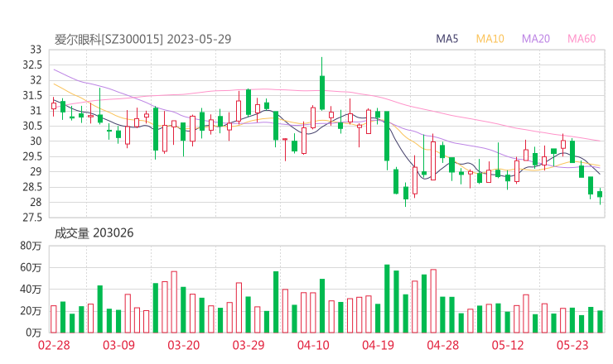The image size is (613, 364).
Task: Click the 05-23 date label
Action: [x=572, y=345]
